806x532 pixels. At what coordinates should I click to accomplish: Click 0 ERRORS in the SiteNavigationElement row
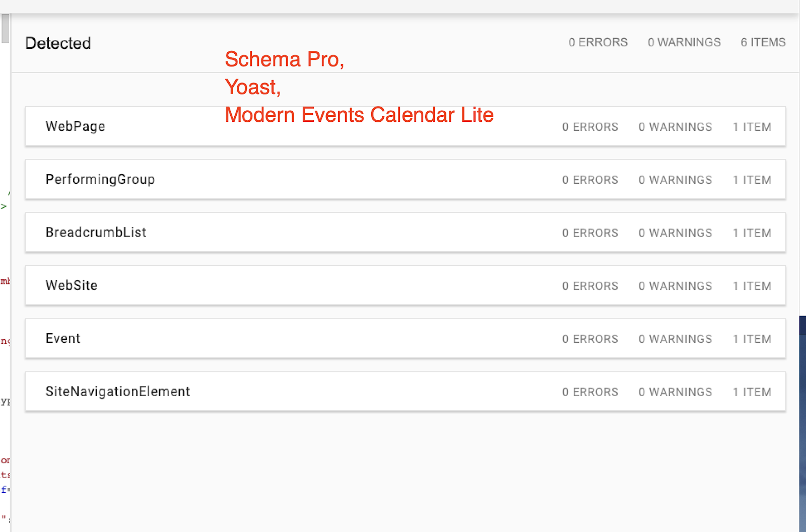click(590, 392)
